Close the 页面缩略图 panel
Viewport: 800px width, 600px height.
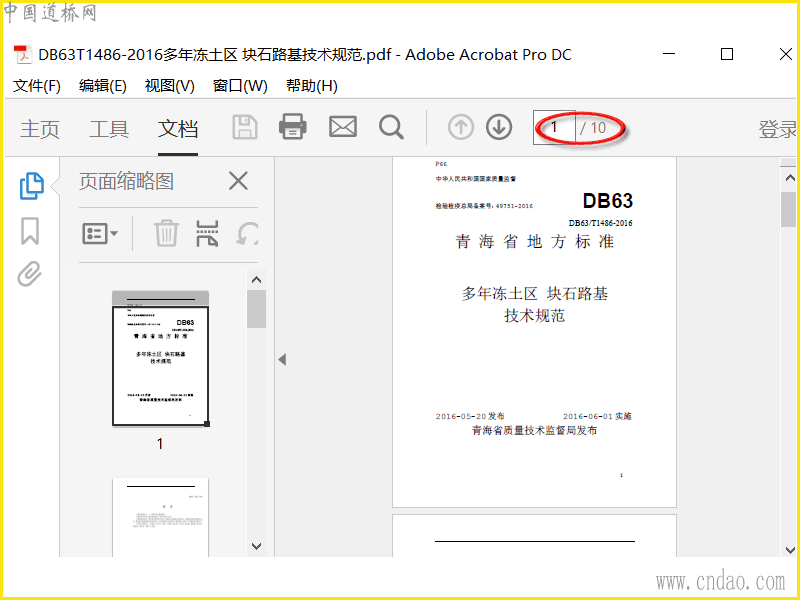pos(238,181)
